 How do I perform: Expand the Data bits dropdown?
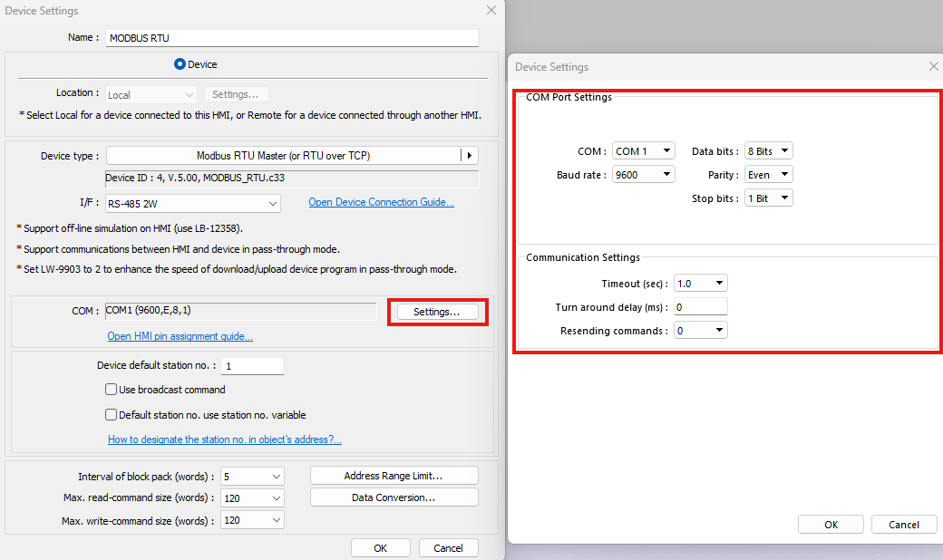coord(768,151)
